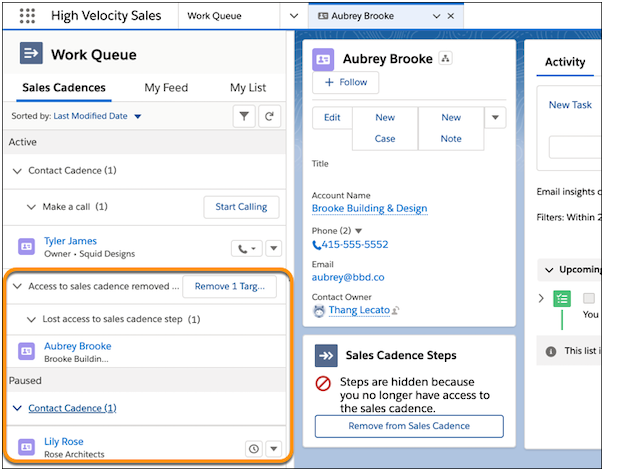Click the hierarchy icon beside Aubrey Brooke name

[x=446, y=59]
